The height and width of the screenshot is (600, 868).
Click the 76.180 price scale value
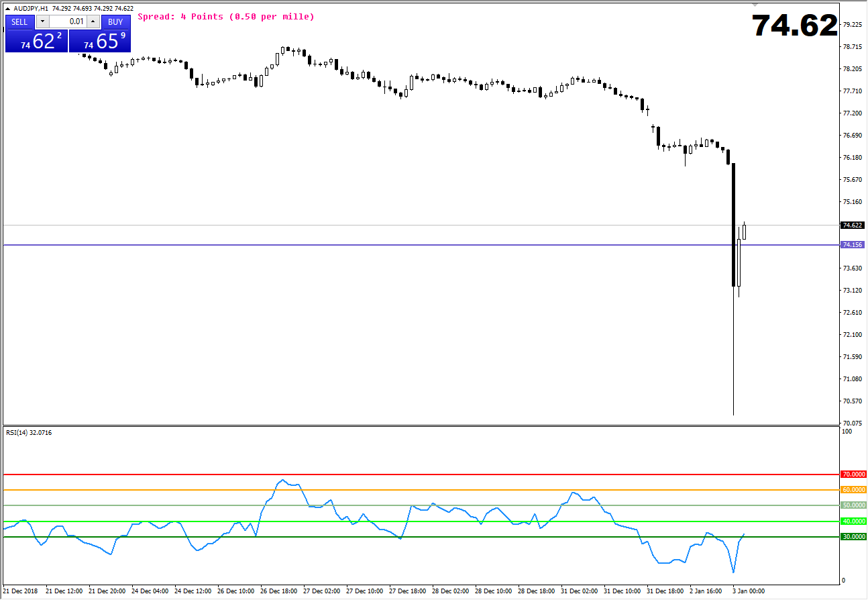coord(852,158)
